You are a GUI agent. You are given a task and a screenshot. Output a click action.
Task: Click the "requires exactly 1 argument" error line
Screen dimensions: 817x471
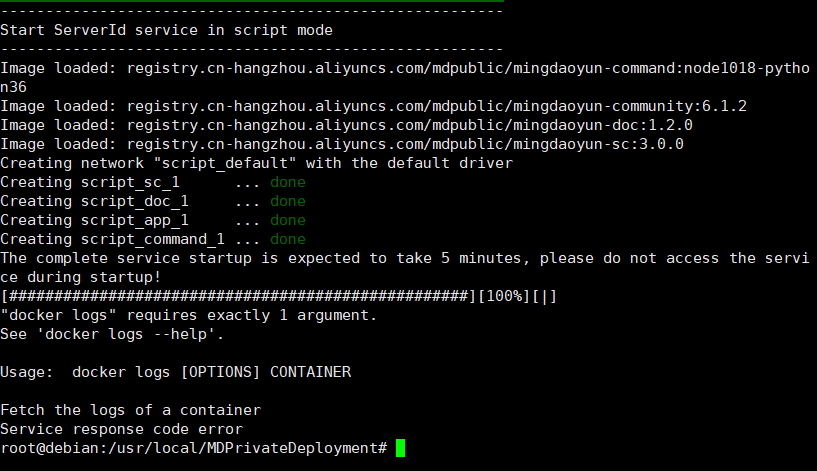tap(188, 315)
